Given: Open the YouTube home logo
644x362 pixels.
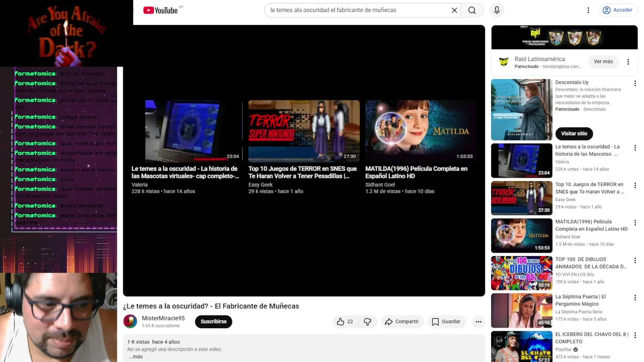Looking at the screenshot, I should [x=160, y=10].
